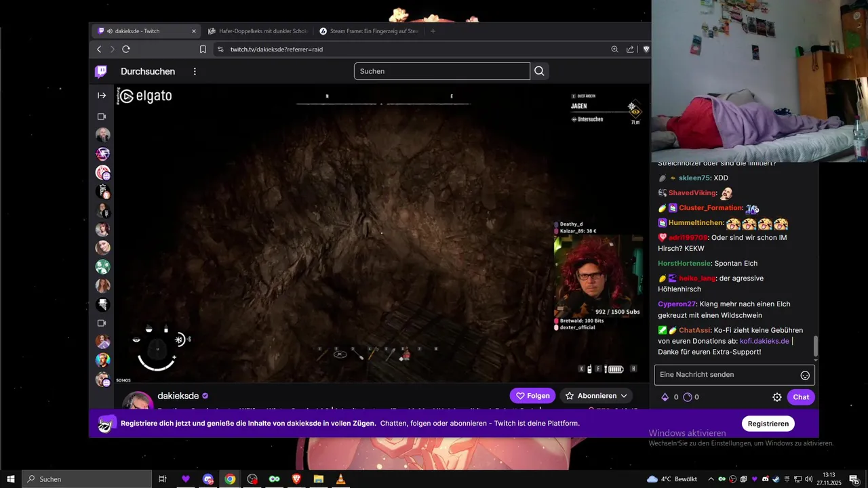Click username Cluster_Formation in chat

click(x=710, y=208)
